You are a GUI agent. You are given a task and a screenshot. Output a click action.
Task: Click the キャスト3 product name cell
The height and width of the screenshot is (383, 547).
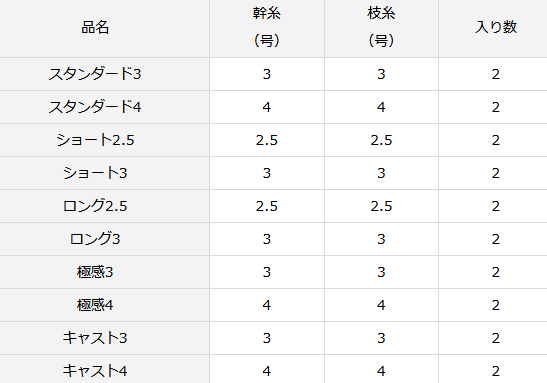[95, 338]
